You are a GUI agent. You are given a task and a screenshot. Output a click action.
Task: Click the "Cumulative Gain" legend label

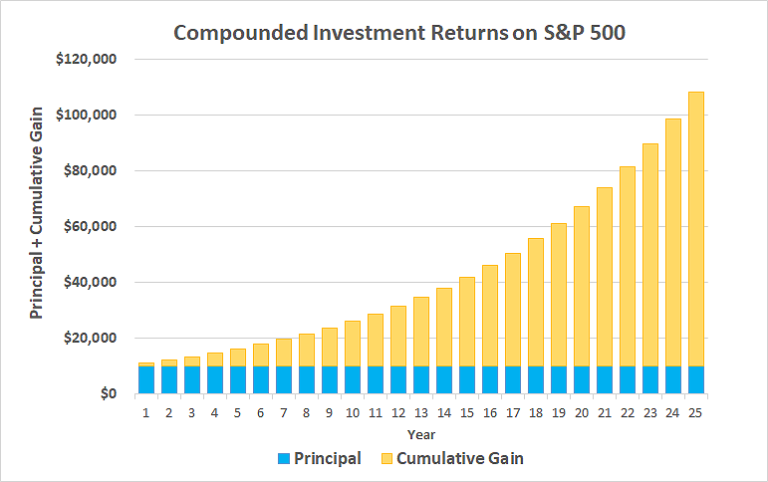coord(459,459)
